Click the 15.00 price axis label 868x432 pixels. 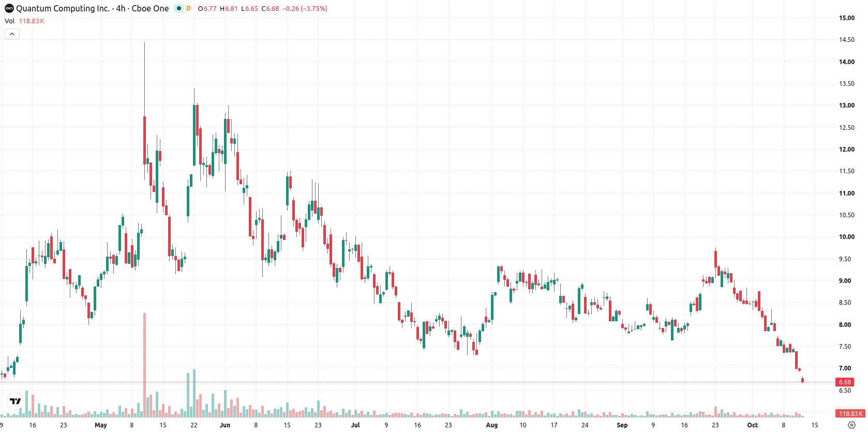pyautogui.click(x=847, y=18)
